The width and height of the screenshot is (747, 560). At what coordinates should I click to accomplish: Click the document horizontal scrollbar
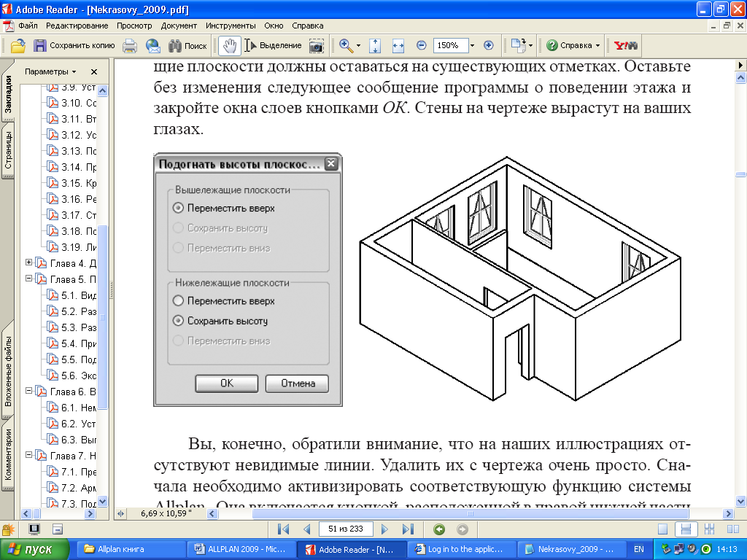pyautogui.click(x=471, y=514)
